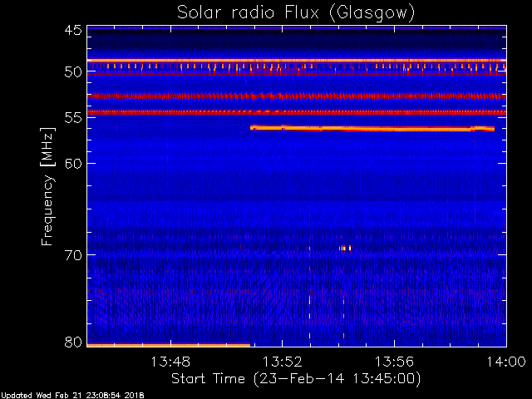Click the bright emission band near 56 MHz
Screen dimensions: 532x399
click(x=372, y=128)
